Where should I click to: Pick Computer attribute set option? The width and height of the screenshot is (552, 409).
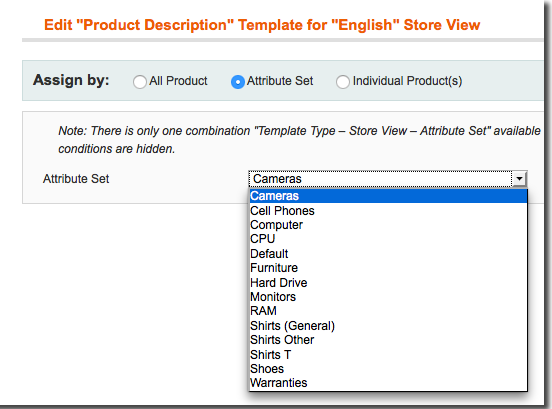coord(388,225)
